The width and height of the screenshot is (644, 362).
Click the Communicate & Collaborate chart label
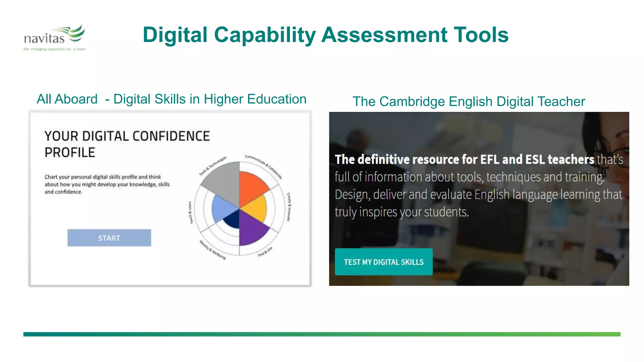coord(264,167)
